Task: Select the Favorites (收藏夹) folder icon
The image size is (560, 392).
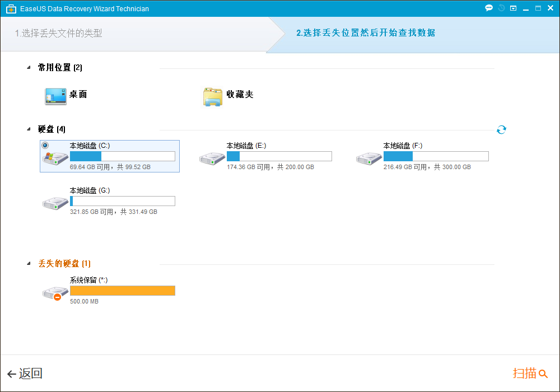Action: [x=212, y=97]
